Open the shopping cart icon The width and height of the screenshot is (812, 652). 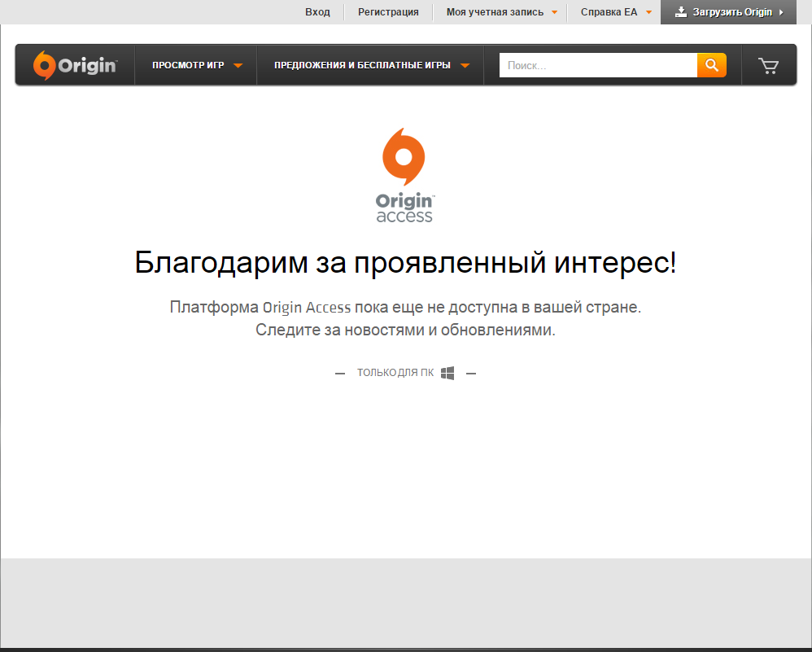[769, 65]
